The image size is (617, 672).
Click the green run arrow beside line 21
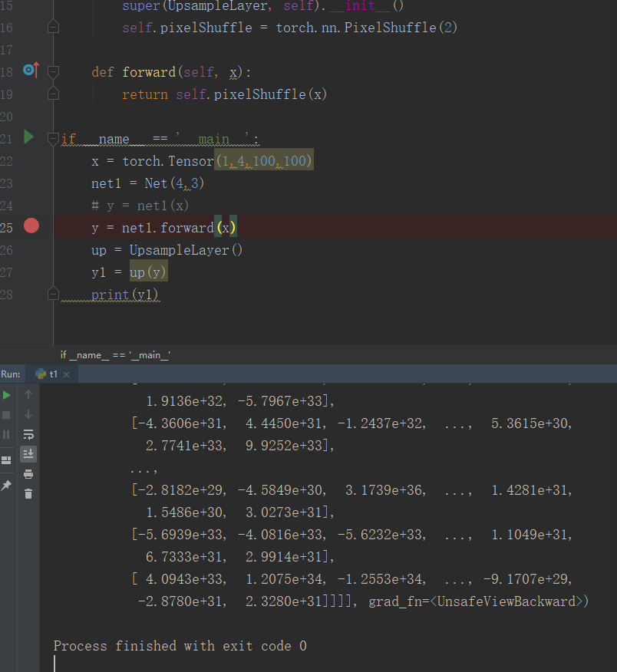click(28, 137)
